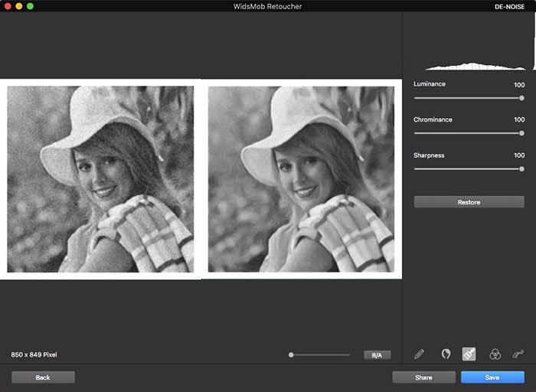Select the noisy before image on the left
Viewport: 536px width, 392px height.
[x=100, y=179]
